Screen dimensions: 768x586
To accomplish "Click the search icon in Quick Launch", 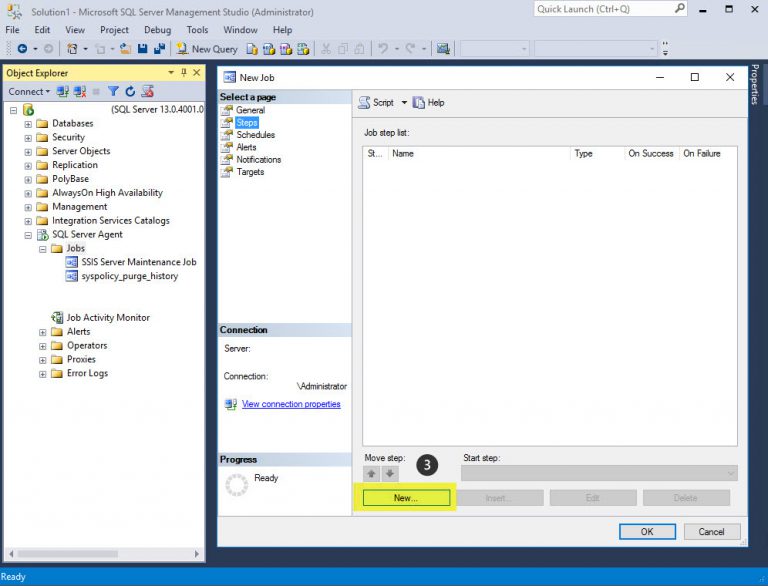I will click(679, 8).
